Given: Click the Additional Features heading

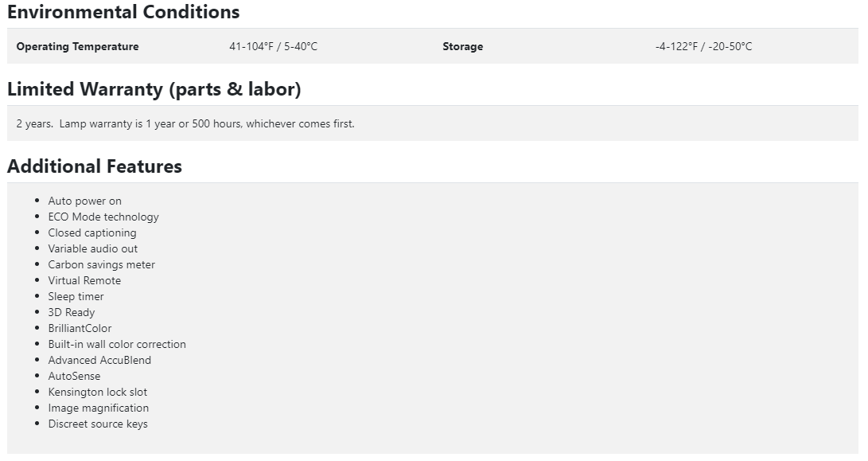Looking at the screenshot, I should coord(95,166).
